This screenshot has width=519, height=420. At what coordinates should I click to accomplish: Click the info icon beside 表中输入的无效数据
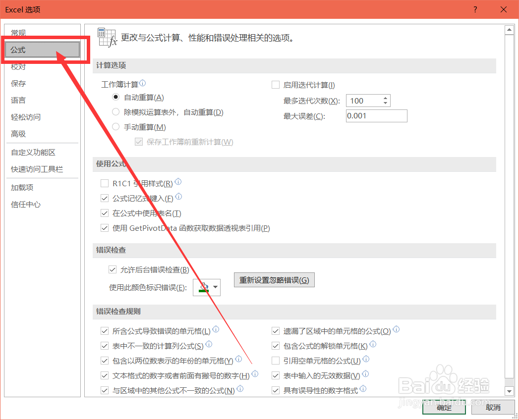[365, 374]
